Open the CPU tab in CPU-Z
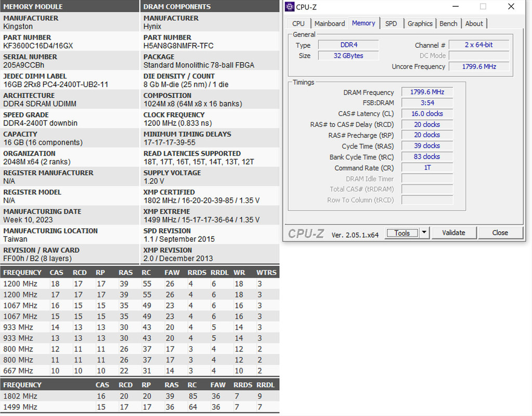 coord(298,23)
